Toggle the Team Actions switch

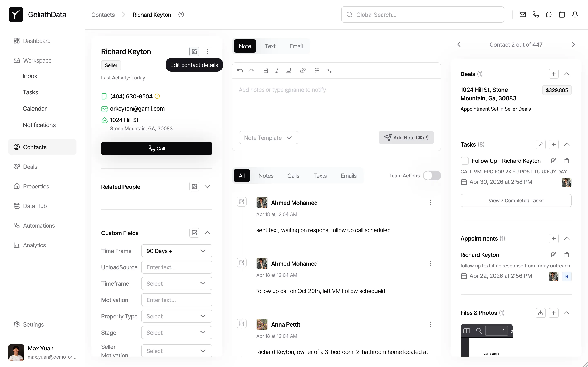pos(432,176)
